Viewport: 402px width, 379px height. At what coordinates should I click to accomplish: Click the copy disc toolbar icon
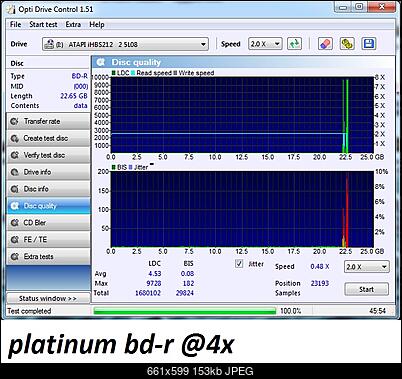point(347,44)
